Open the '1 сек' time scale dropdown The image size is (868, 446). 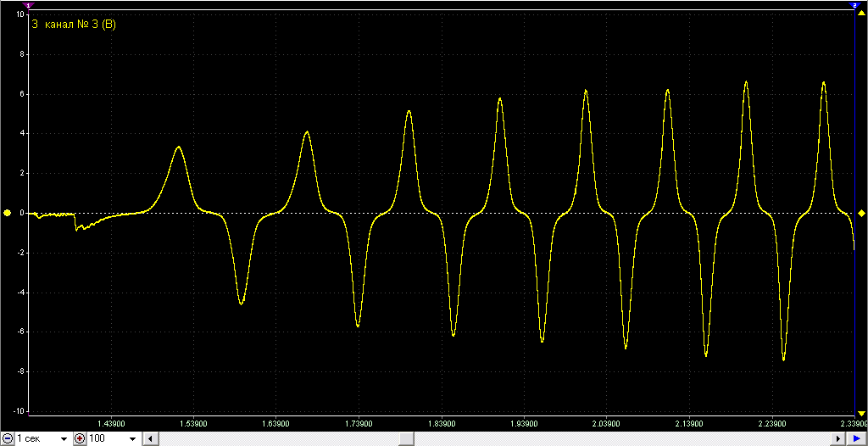[x=64, y=439]
